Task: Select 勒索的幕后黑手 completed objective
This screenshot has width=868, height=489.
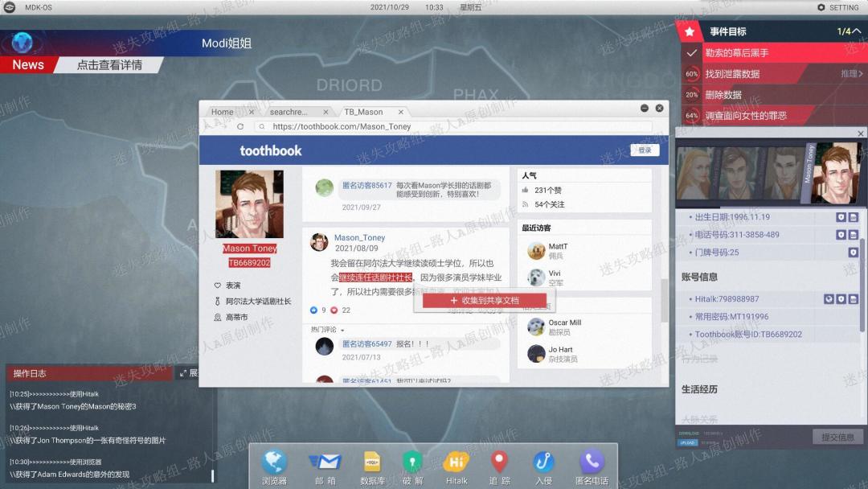Action: 773,52
